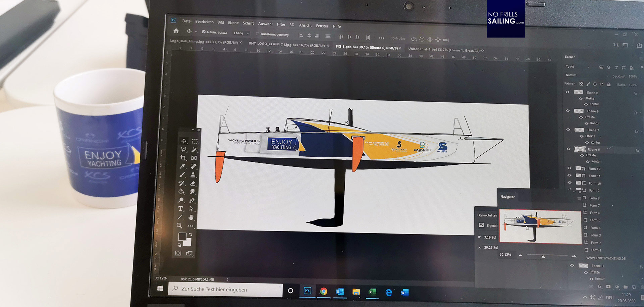Image resolution: width=644 pixels, height=307 pixels.
Task: Open the Ebene menu in menu bar
Action: 233,23
